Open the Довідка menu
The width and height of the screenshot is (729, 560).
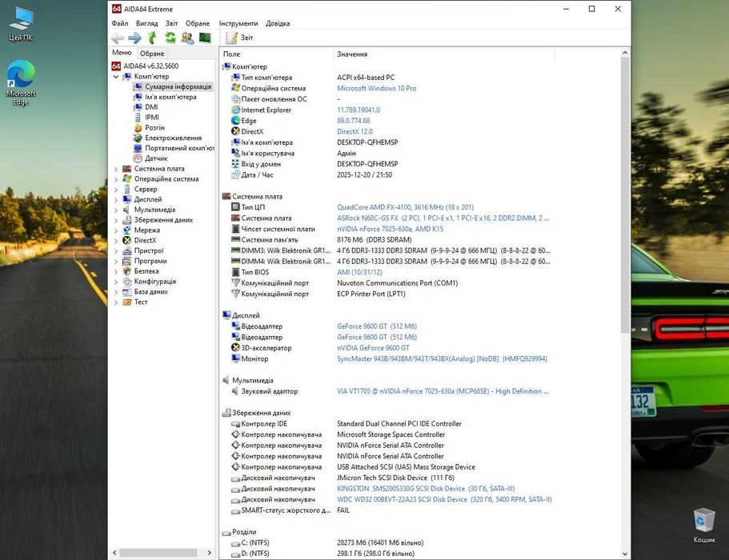(x=278, y=23)
